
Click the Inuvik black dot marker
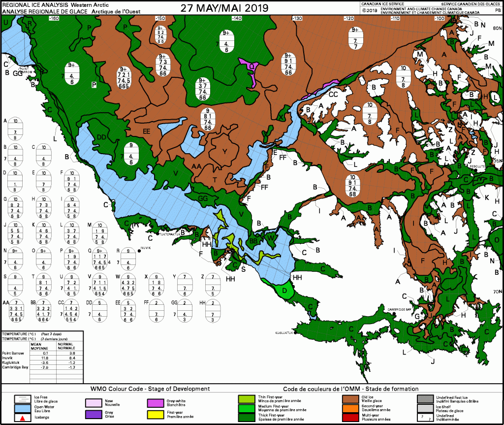(139, 251)
